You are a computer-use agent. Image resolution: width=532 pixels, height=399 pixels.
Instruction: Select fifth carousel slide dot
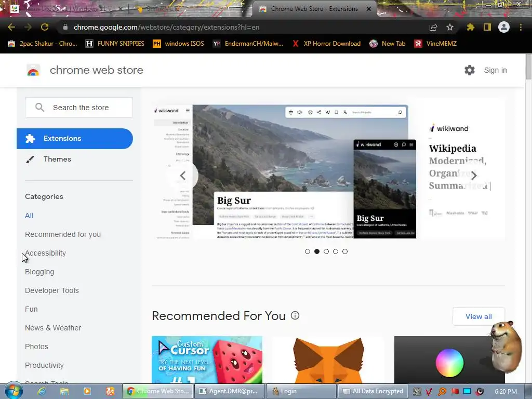(345, 251)
